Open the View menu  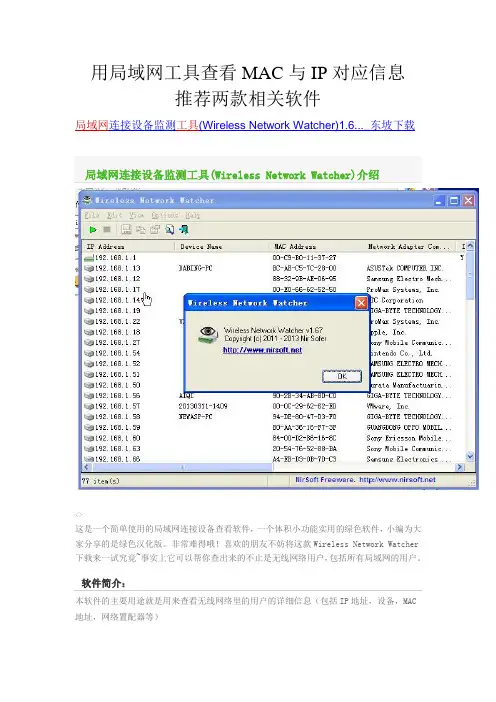pyautogui.click(x=137, y=215)
